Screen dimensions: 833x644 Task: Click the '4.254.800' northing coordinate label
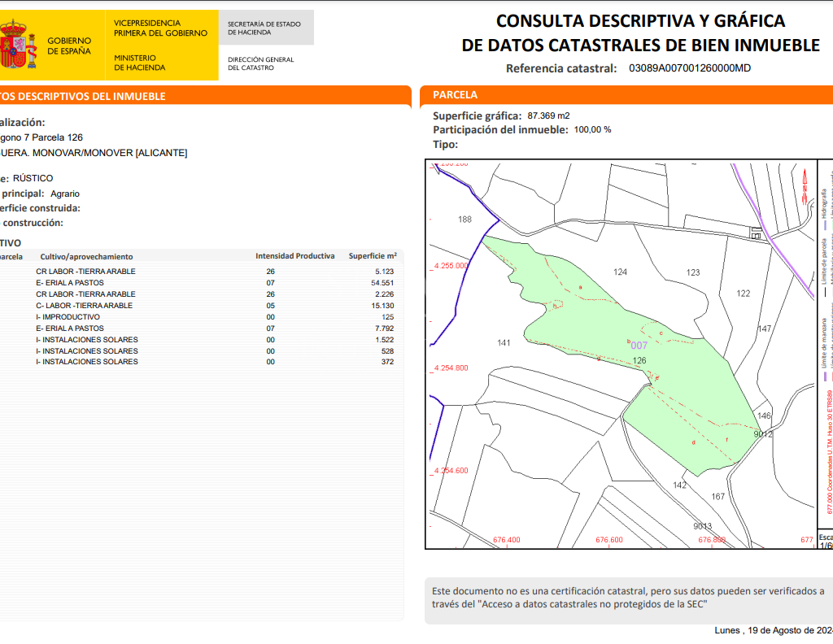(x=451, y=368)
